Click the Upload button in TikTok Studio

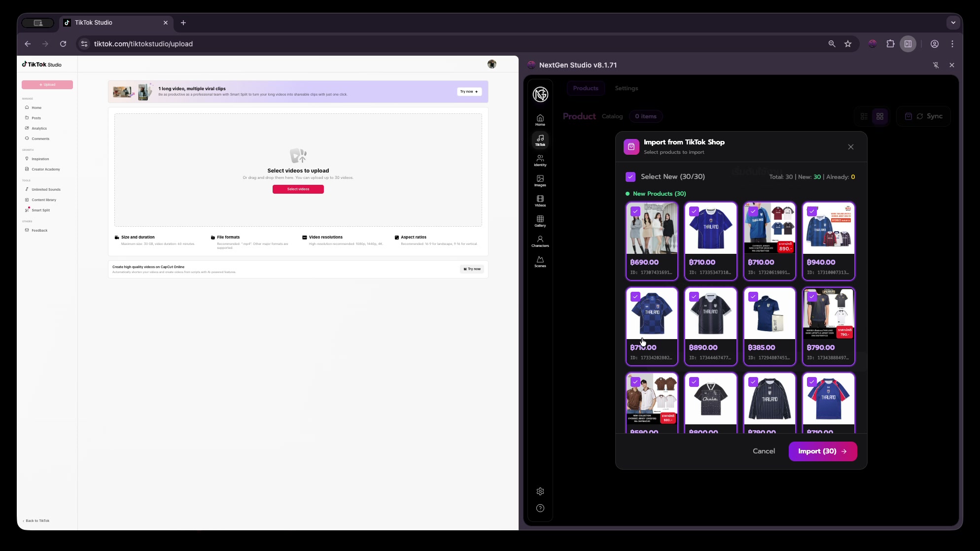click(47, 85)
